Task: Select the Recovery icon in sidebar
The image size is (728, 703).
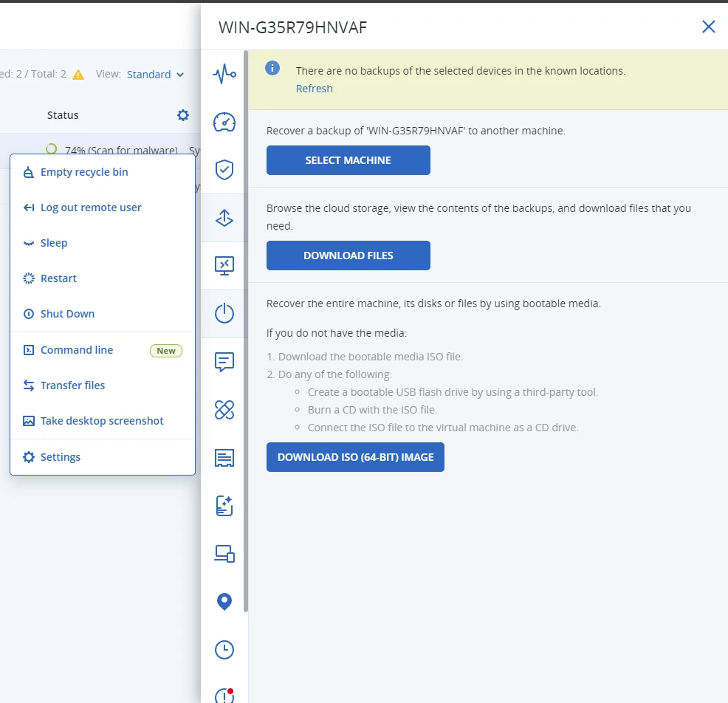Action: 224,218
